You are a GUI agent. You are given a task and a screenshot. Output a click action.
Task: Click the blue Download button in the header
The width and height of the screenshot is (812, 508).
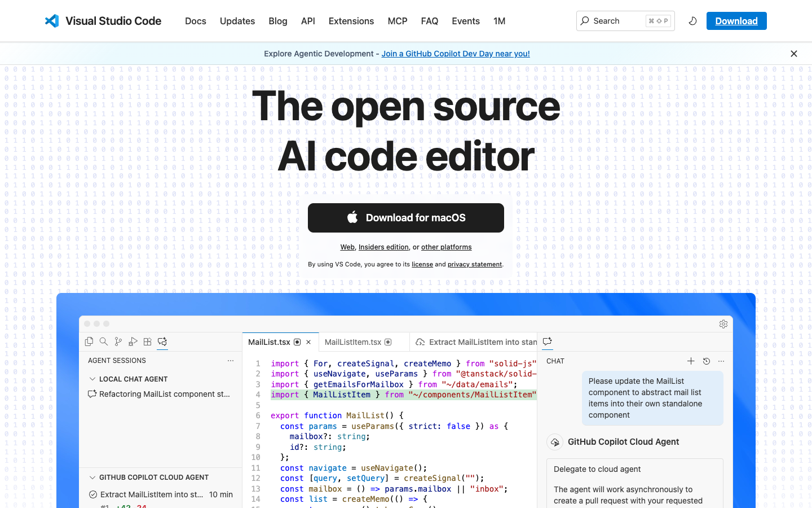coord(736,21)
